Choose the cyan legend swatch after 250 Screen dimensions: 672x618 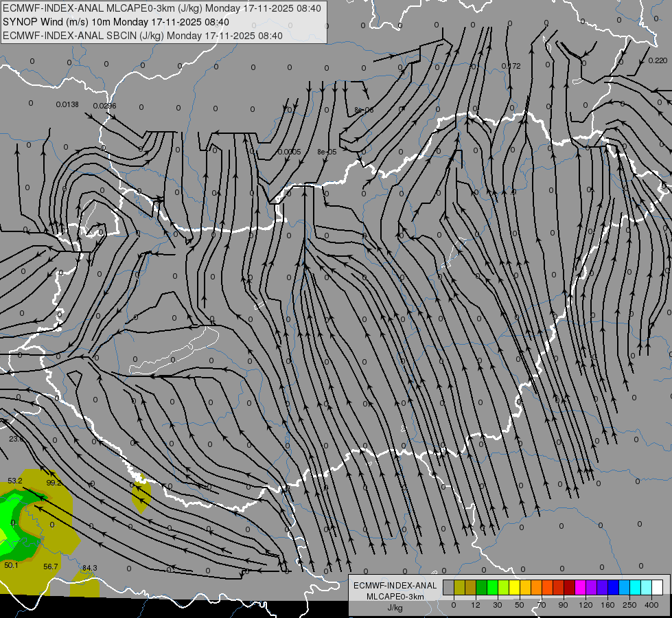[636, 587]
